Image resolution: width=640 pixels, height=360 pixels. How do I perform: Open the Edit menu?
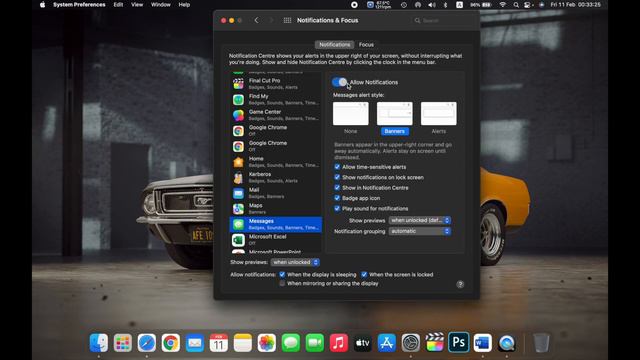118,5
